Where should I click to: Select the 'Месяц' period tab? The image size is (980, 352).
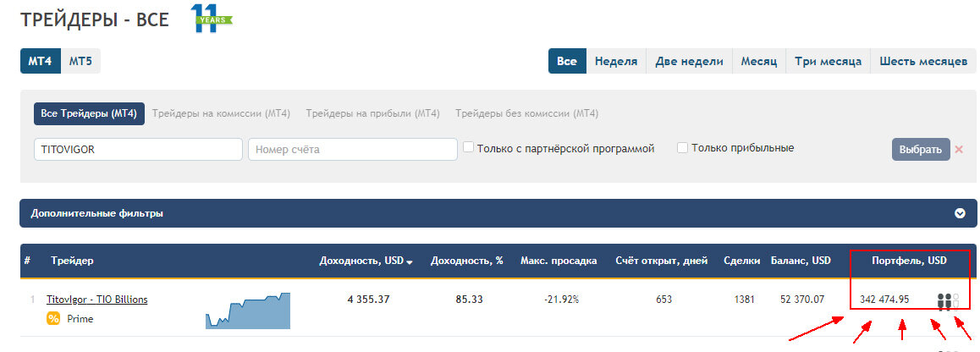pyautogui.click(x=759, y=61)
